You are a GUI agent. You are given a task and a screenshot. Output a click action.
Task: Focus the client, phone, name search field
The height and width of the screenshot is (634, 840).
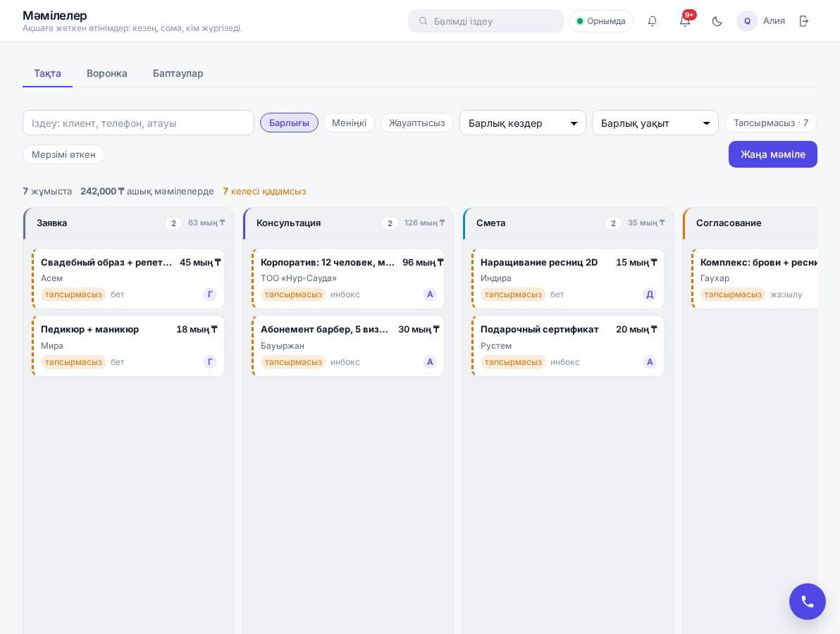point(138,123)
